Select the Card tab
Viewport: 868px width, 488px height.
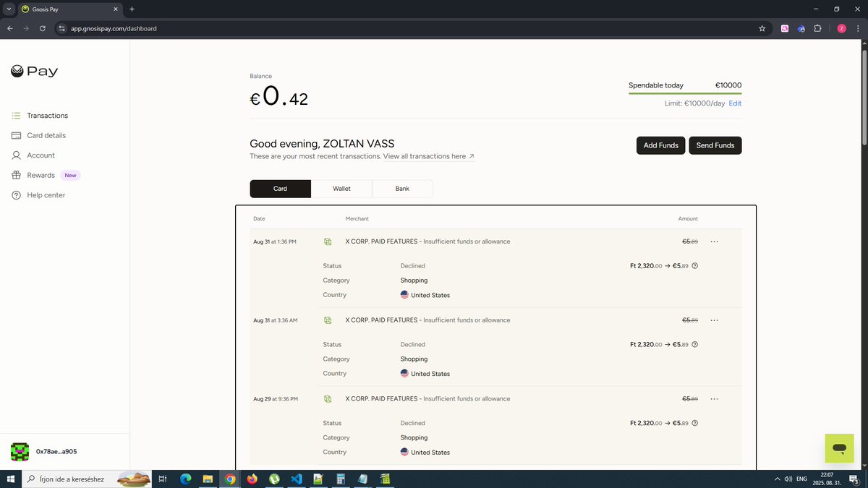[281, 189]
